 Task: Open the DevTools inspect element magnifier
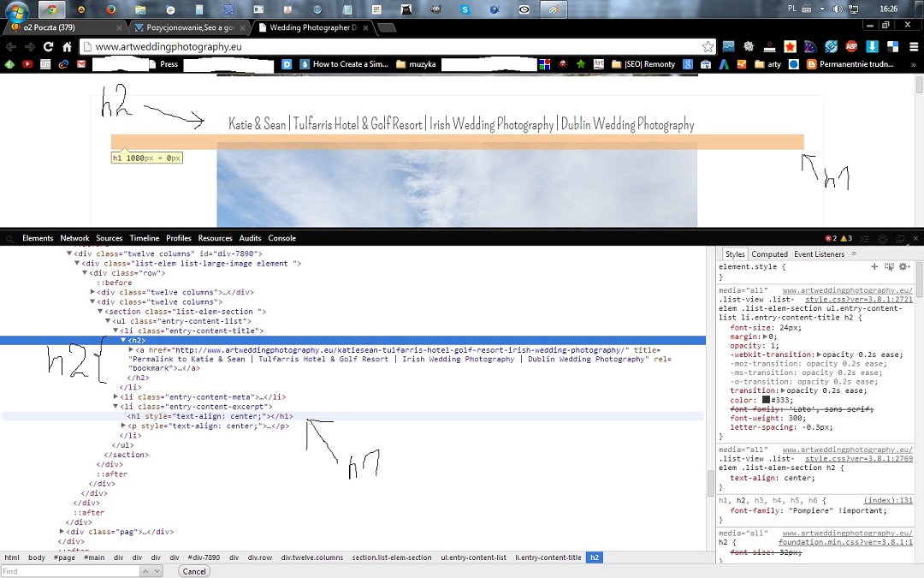click(9, 238)
